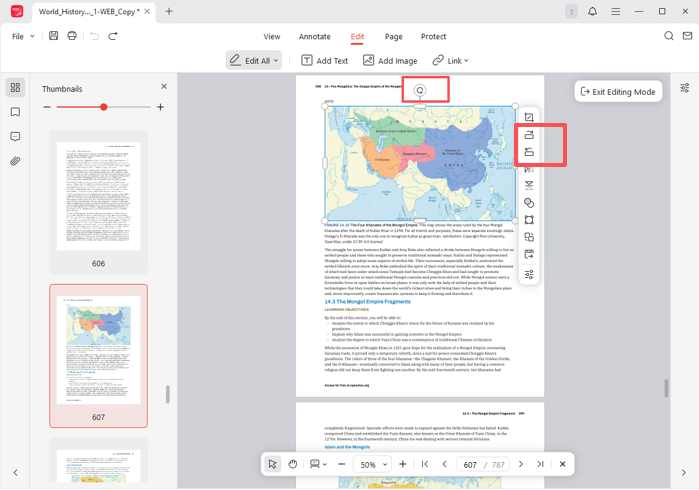Viewport: 699px width, 490px height.
Task: Go to the previous page
Action: point(444,464)
